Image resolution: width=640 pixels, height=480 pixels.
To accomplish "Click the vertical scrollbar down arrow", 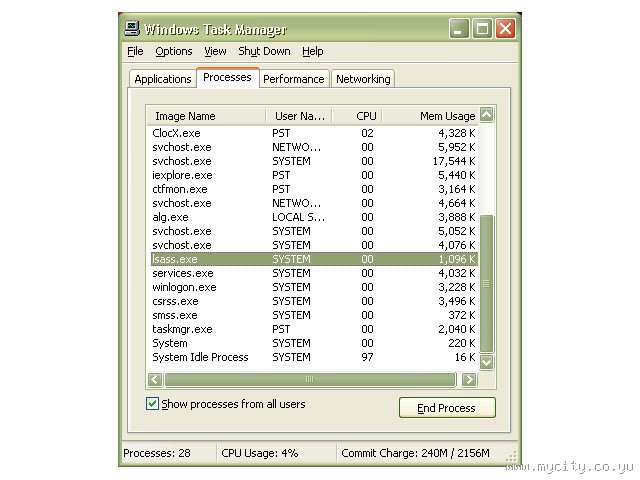I will pos(486,362).
